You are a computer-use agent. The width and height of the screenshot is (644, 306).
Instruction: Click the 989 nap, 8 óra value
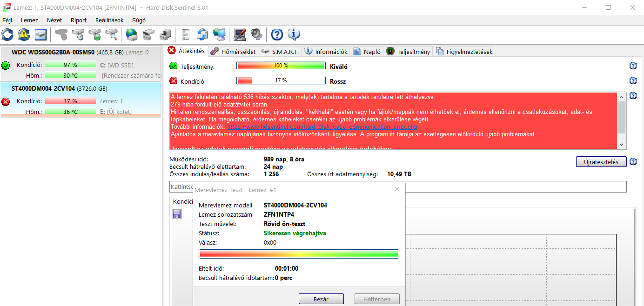tap(285, 160)
